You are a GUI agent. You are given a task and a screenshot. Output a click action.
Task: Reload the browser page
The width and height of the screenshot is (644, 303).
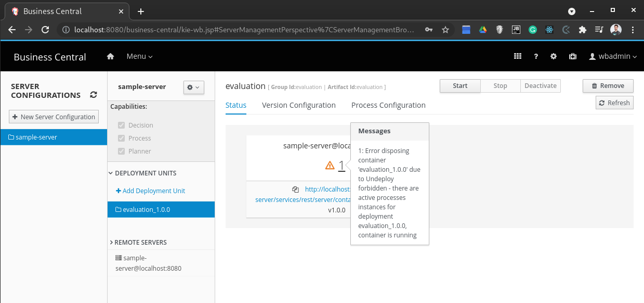point(45,30)
